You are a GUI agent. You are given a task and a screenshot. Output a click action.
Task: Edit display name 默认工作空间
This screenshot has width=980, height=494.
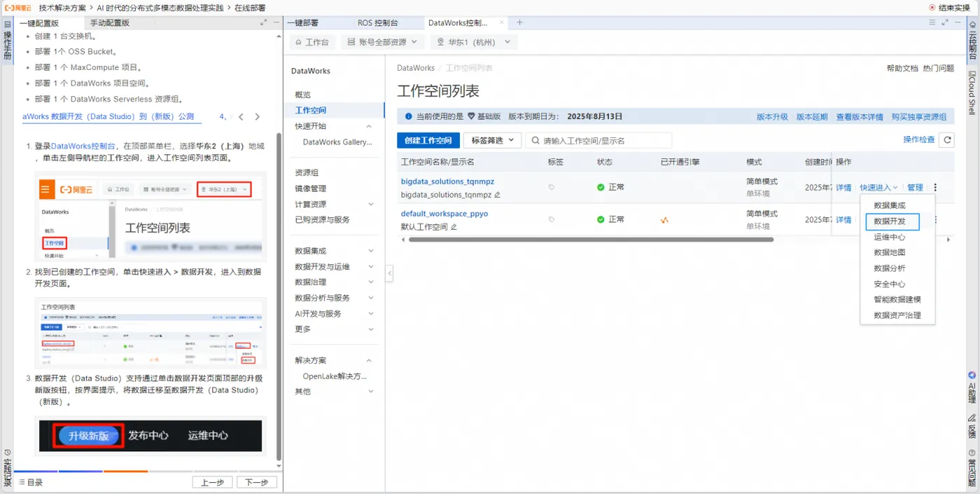coord(454,227)
